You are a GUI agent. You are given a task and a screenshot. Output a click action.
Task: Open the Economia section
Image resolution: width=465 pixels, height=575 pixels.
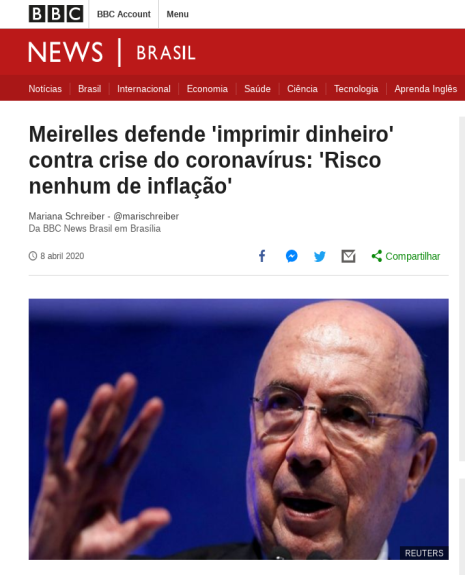click(x=207, y=89)
